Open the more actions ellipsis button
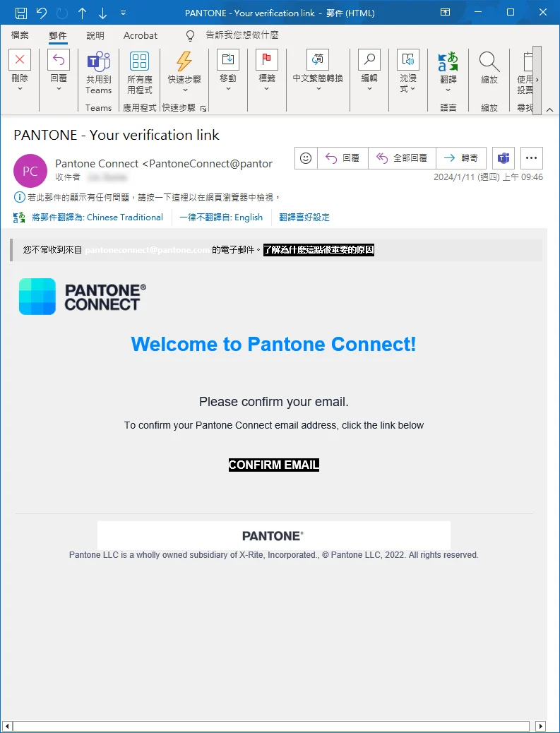 tap(532, 158)
